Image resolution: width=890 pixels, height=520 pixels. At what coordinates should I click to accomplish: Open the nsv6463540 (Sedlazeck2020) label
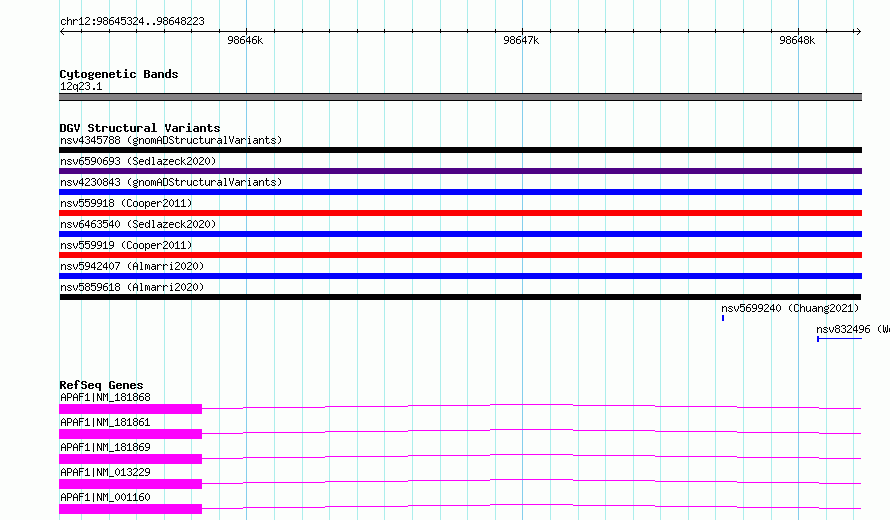[138, 224]
